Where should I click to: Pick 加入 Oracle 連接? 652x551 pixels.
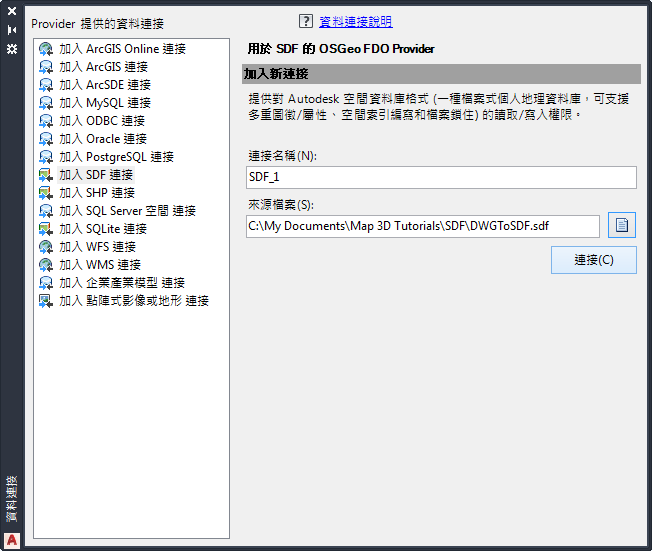[103, 139]
